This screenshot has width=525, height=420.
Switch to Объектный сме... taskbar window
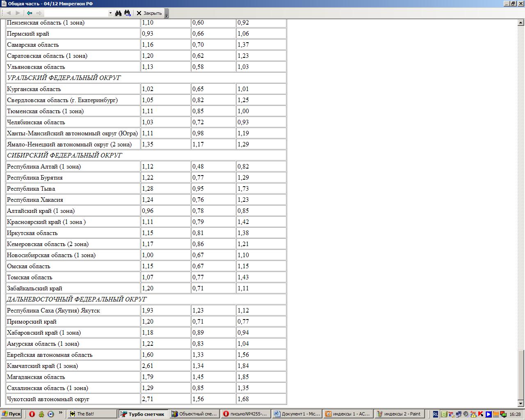pyautogui.click(x=194, y=414)
